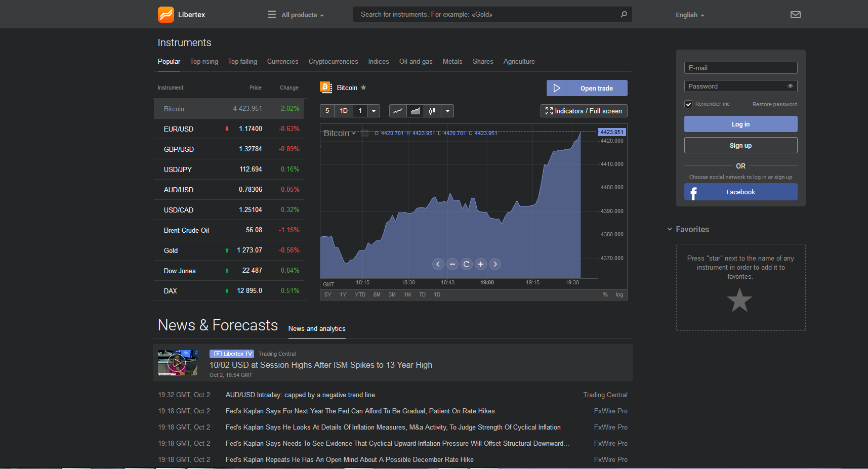Click the Sign up button
The height and width of the screenshot is (469, 868).
(740, 145)
